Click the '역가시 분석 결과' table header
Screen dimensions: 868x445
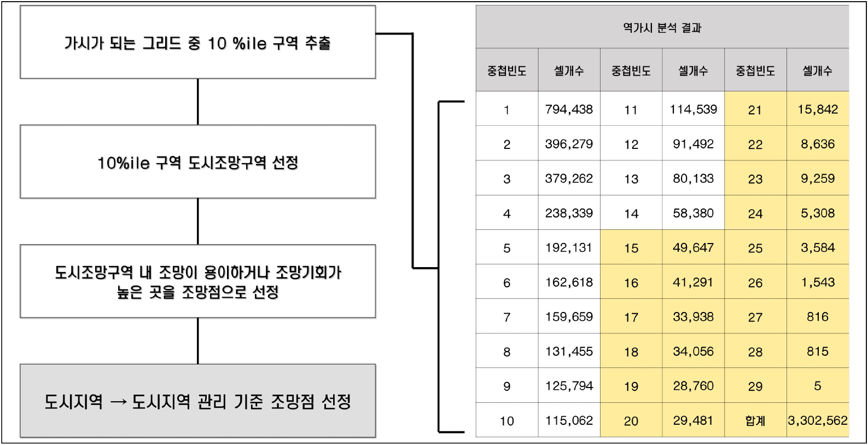coord(662,27)
